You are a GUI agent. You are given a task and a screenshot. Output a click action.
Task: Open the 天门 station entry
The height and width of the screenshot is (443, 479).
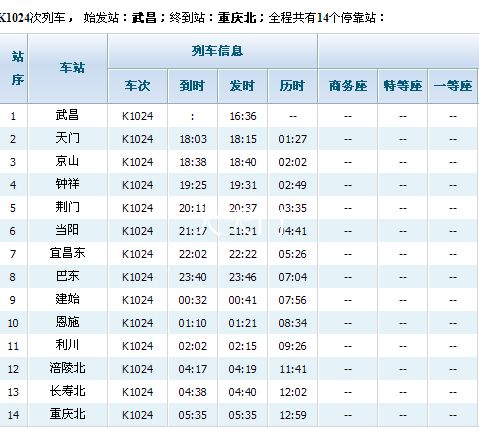(x=67, y=138)
